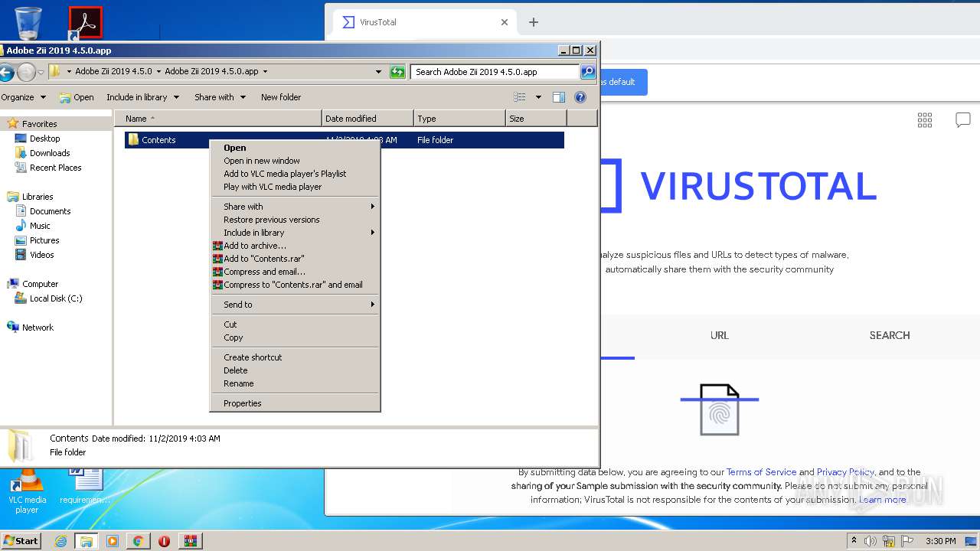The height and width of the screenshot is (551, 980).
Task: Choose Properties in the context menu
Action: pos(296,403)
